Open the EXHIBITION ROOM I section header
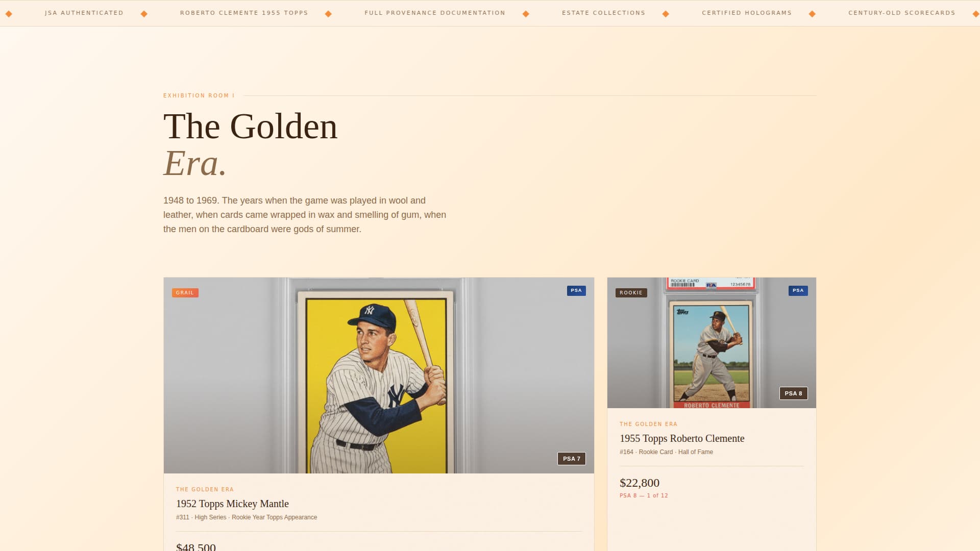The image size is (980, 551). 199,95
